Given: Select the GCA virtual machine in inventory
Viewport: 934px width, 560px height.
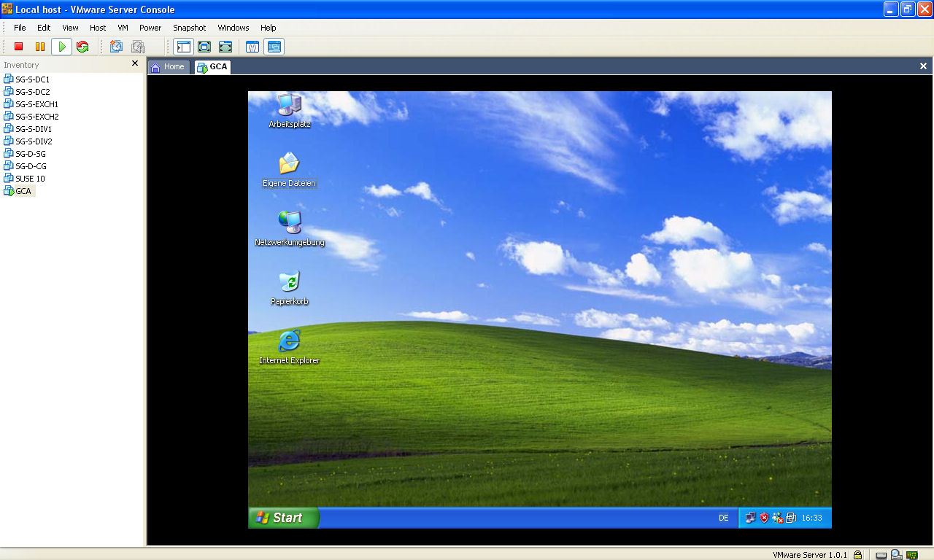Looking at the screenshot, I should point(18,191).
